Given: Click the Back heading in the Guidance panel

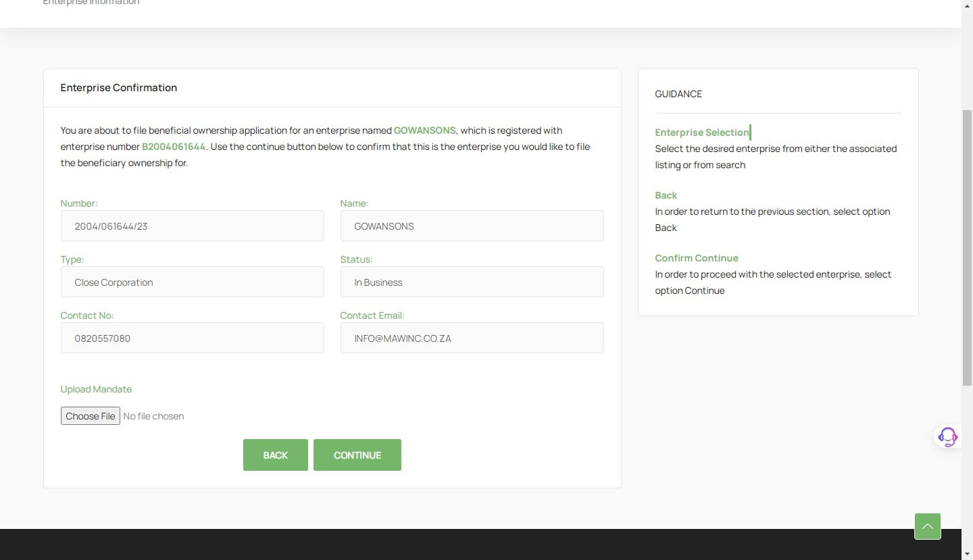Looking at the screenshot, I should (x=666, y=195).
